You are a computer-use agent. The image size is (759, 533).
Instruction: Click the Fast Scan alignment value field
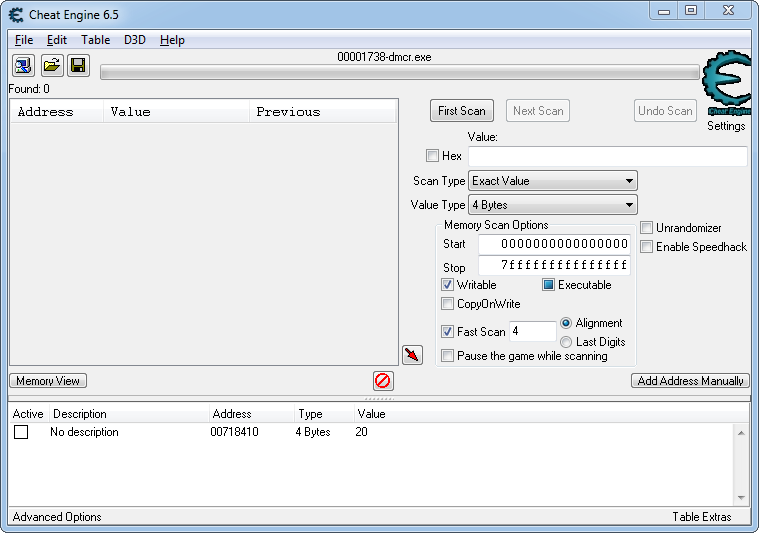pyautogui.click(x=532, y=331)
